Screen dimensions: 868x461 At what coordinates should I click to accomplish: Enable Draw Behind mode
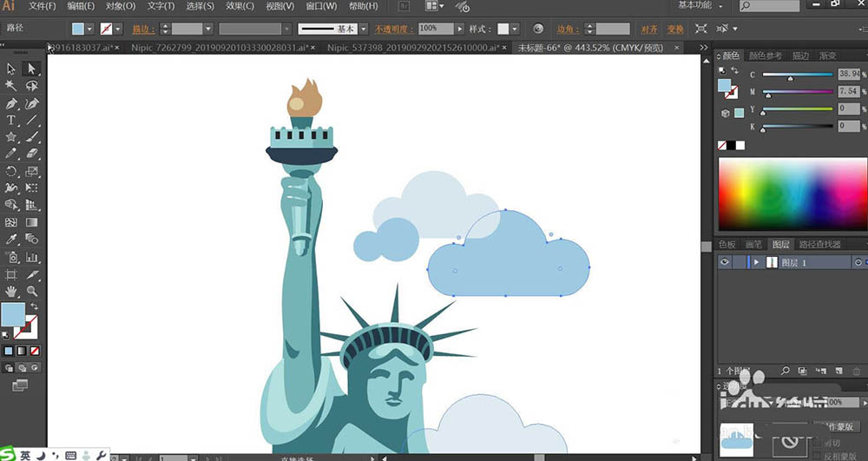(x=23, y=367)
